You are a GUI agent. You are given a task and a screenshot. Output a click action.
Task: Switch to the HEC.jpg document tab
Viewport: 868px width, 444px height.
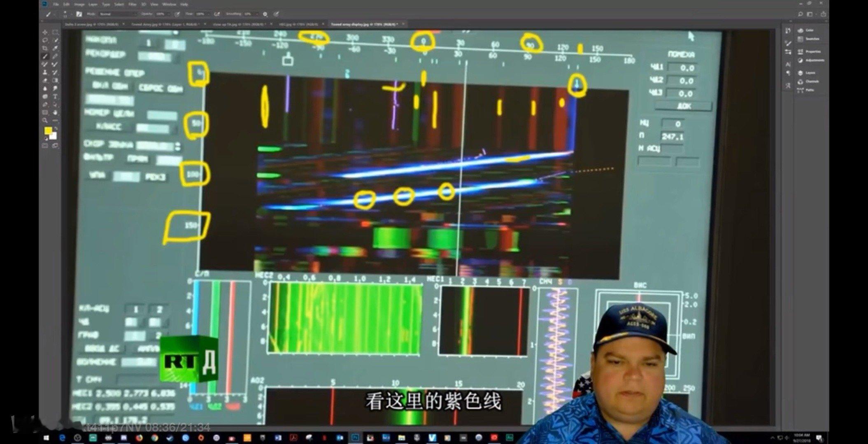click(298, 25)
